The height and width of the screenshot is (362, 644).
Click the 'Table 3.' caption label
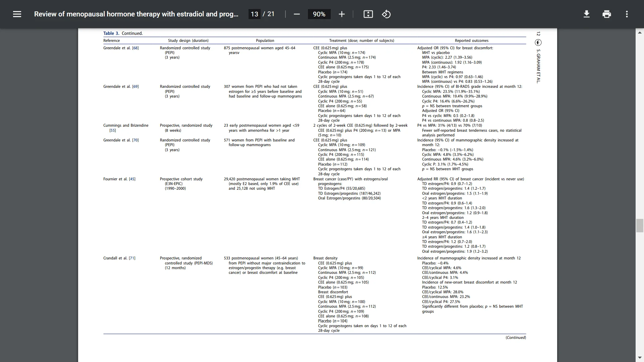point(111,33)
